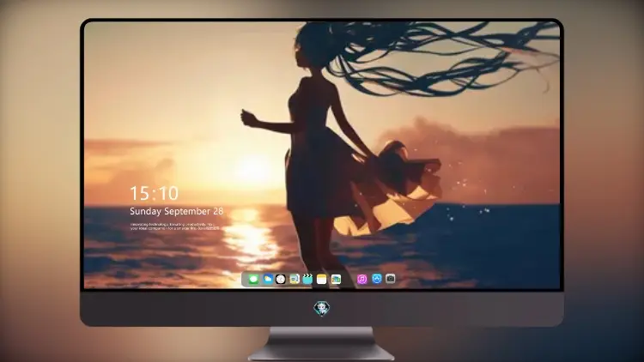Launch the pink iTunes music app

[x=361, y=280]
